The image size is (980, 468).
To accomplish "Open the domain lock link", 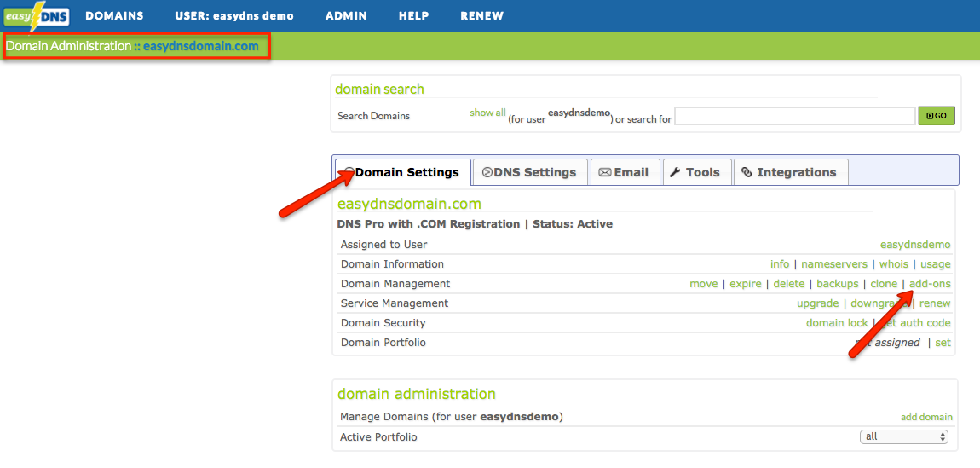I will pyautogui.click(x=837, y=323).
